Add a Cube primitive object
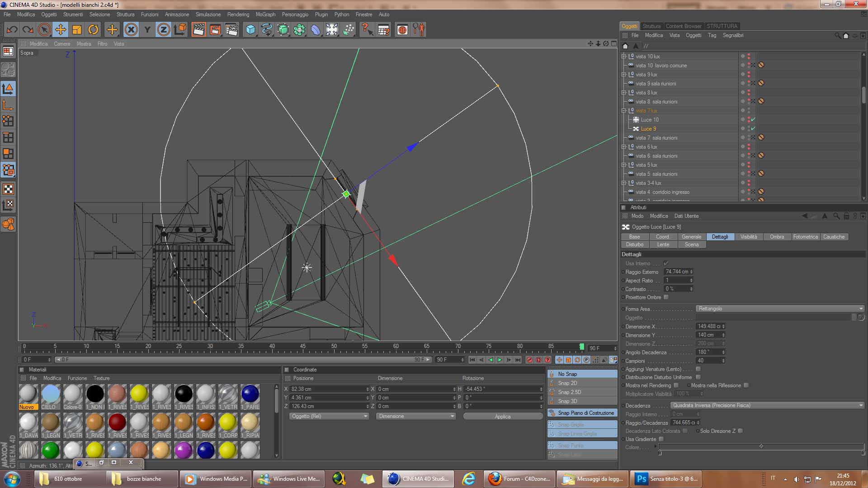Viewport: 868px width, 488px height. (x=250, y=30)
